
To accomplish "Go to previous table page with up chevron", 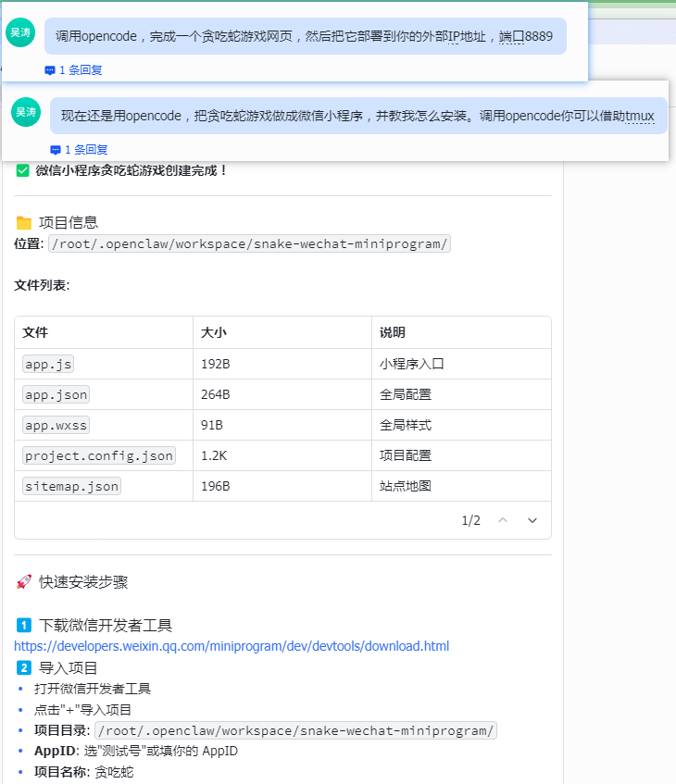I will 503,520.
